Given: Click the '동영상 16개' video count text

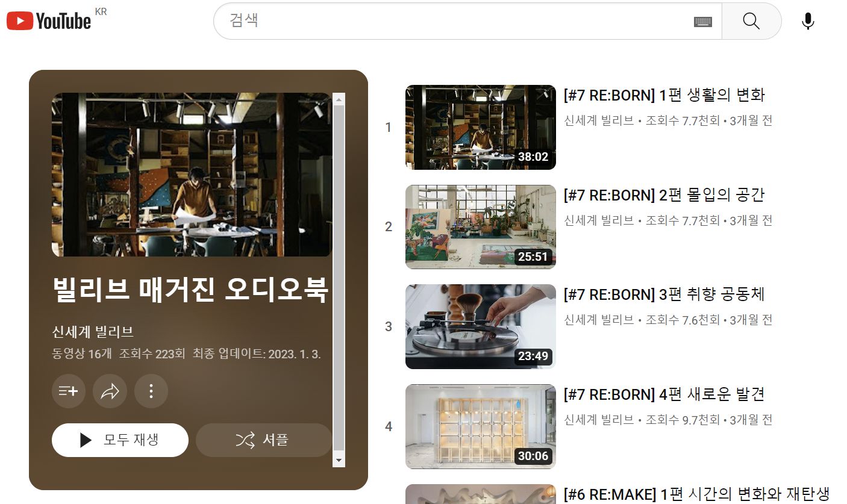Looking at the screenshot, I should (82, 353).
